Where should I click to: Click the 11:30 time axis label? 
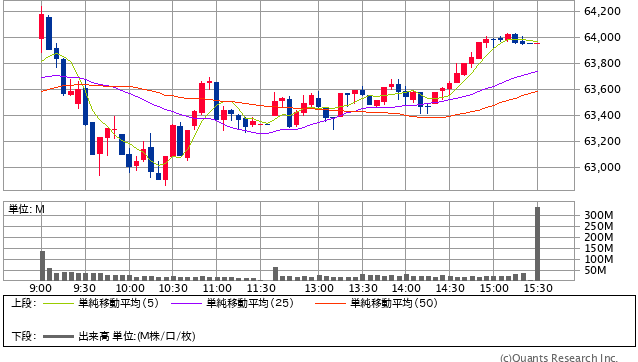pos(261,288)
